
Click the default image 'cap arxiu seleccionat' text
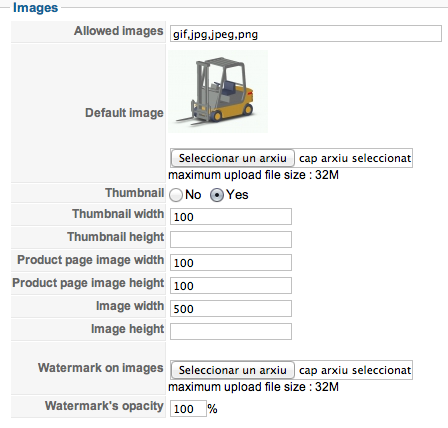[x=355, y=158]
